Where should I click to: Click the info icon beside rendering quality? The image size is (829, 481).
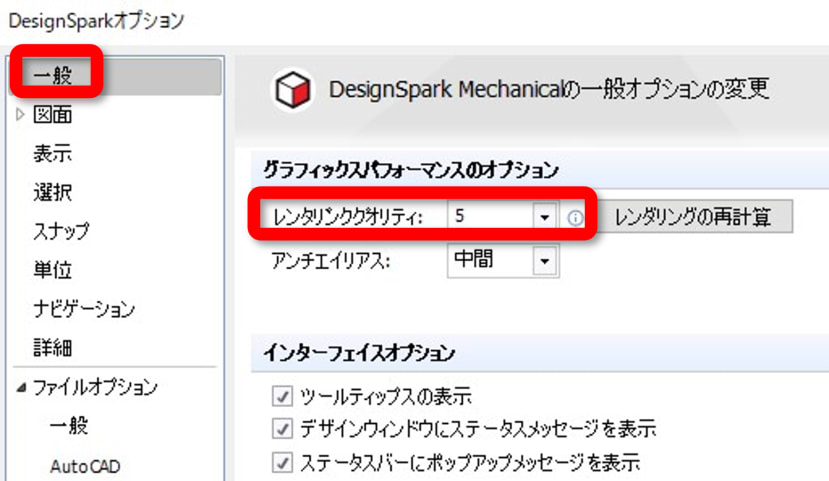pyautogui.click(x=575, y=218)
